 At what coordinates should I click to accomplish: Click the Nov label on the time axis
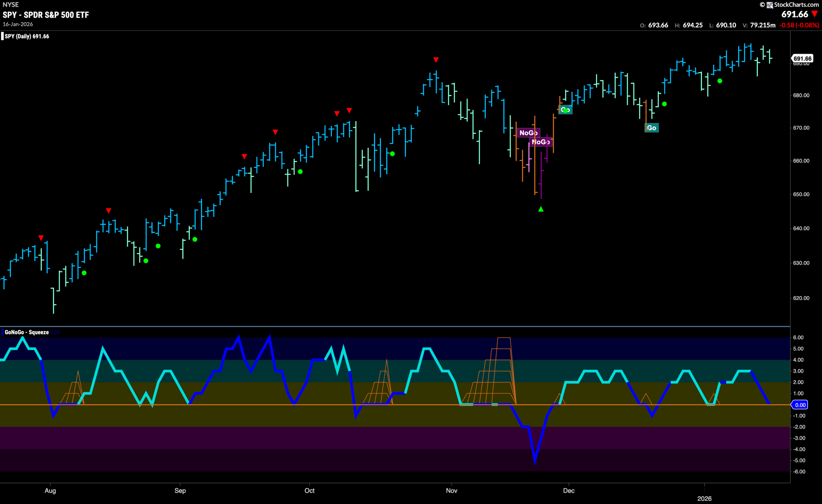451,491
